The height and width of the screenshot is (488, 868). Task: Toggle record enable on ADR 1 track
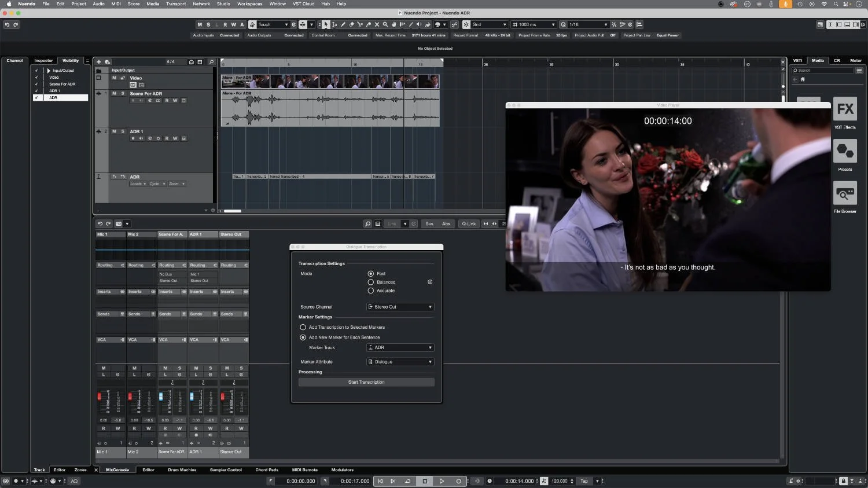tap(133, 138)
